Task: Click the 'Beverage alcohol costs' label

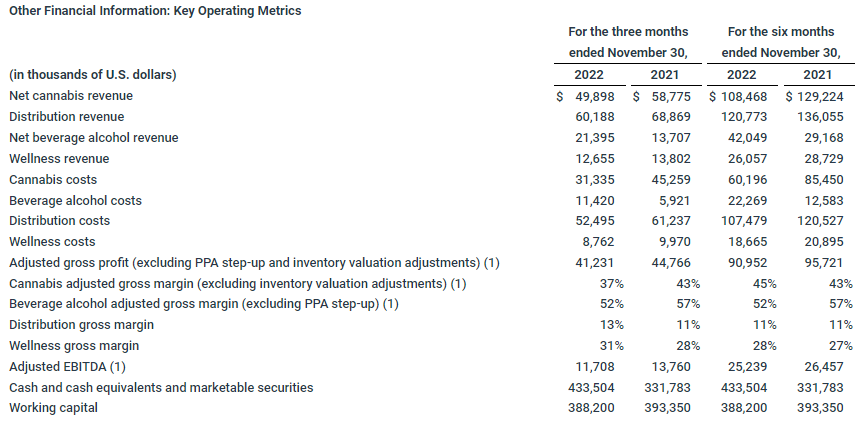Action: [75, 200]
